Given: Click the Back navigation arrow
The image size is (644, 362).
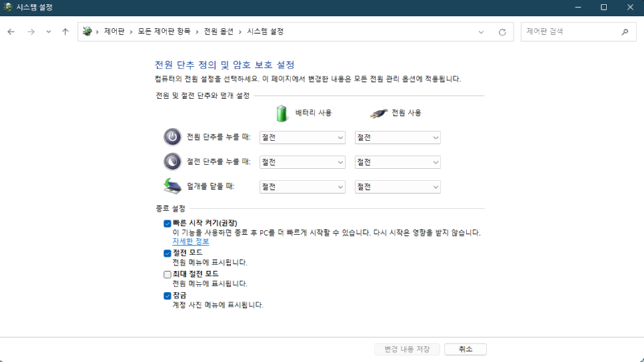Looking at the screenshot, I should click(x=11, y=31).
